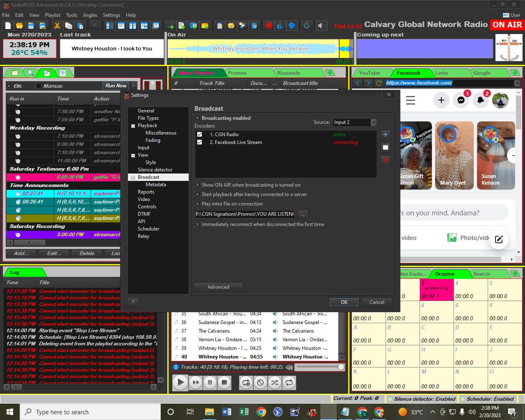Click the globe broadcast icon in the toolbar
This screenshot has width=525, height=420.
(292, 26)
